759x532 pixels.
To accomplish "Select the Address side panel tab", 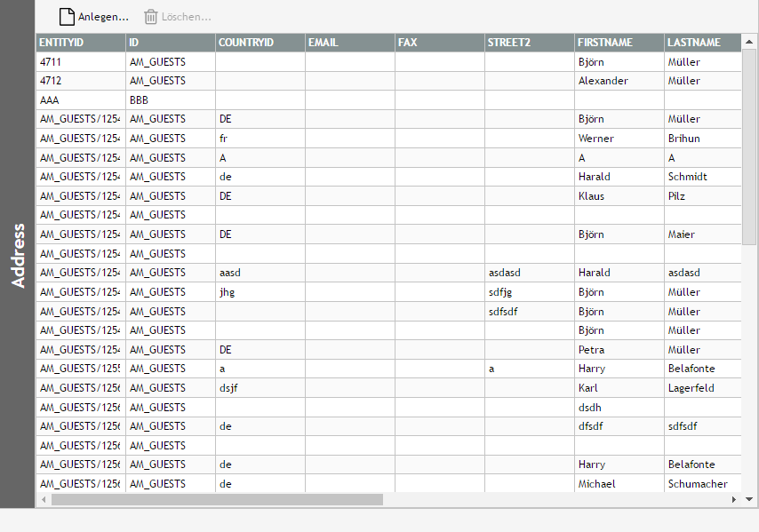I will tap(18, 255).
